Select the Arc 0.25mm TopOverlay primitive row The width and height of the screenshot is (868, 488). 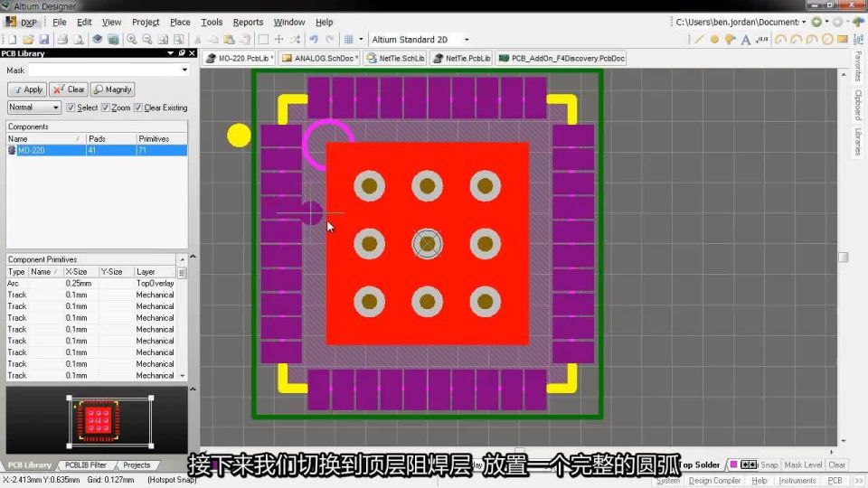(92, 283)
